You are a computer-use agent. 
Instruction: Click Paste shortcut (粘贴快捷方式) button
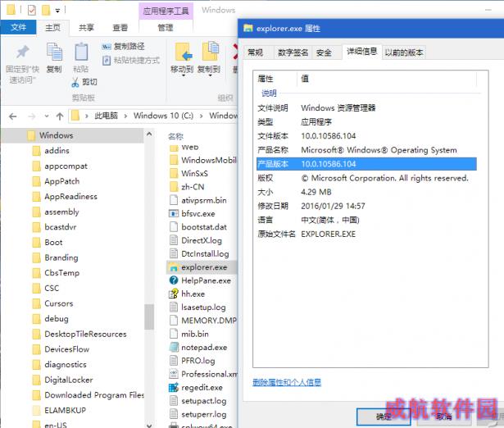[x=131, y=60]
